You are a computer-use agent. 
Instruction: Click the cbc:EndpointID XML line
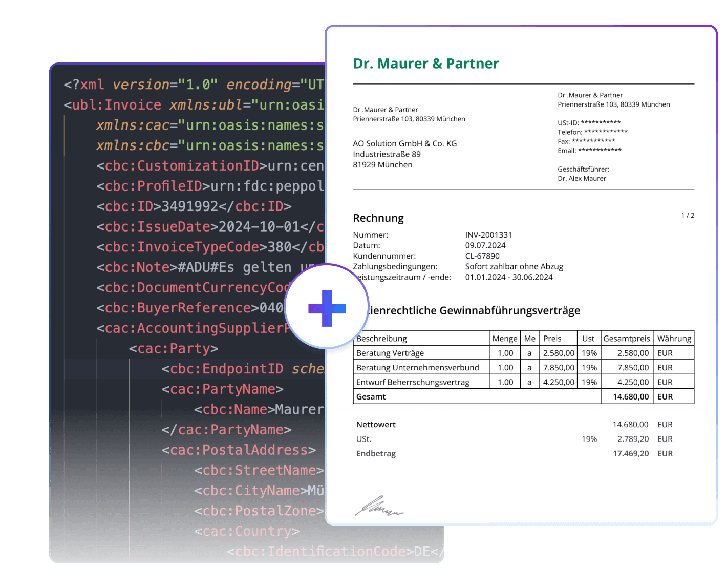[243, 369]
